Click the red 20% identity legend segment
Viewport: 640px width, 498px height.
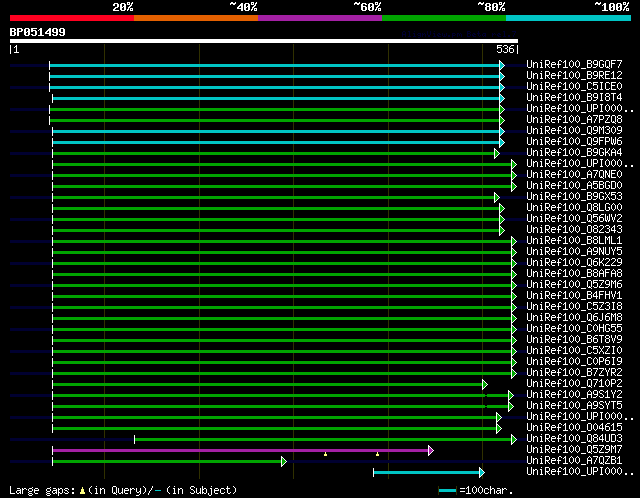pyautogui.click(x=71, y=17)
